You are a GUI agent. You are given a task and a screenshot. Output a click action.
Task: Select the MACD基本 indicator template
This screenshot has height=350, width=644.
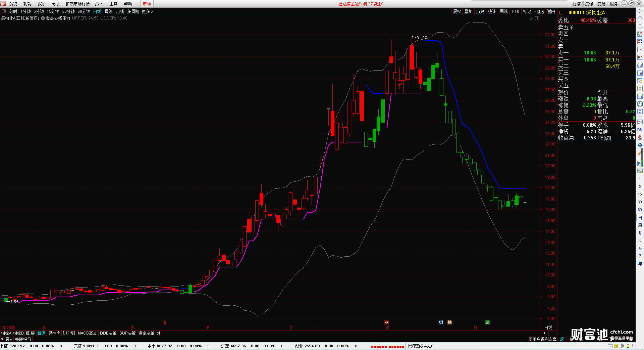tap(87, 333)
